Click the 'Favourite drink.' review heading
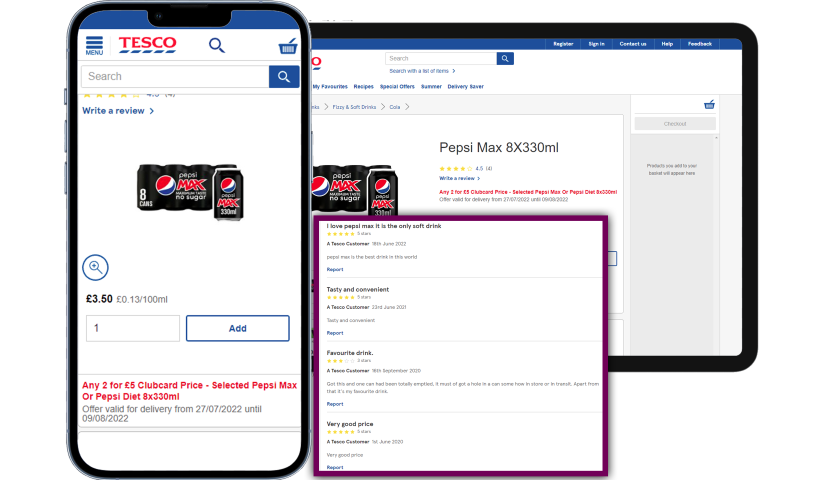Screen dimensions: 823x480 click(x=350, y=353)
